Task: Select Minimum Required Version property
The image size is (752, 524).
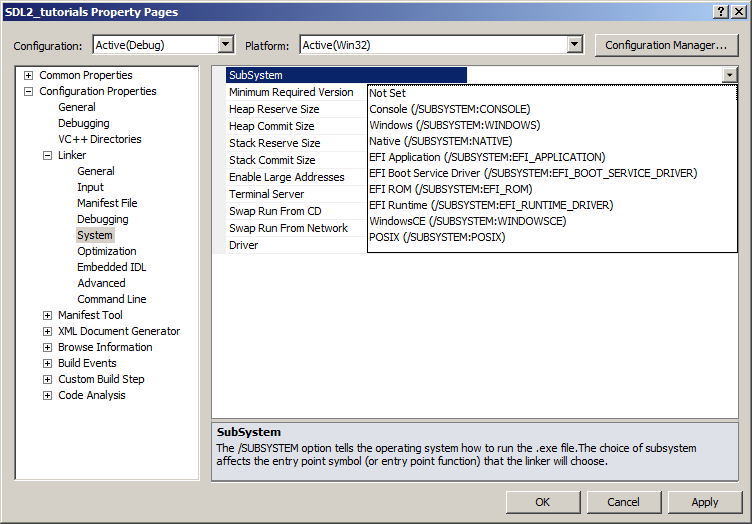Action: click(x=296, y=92)
